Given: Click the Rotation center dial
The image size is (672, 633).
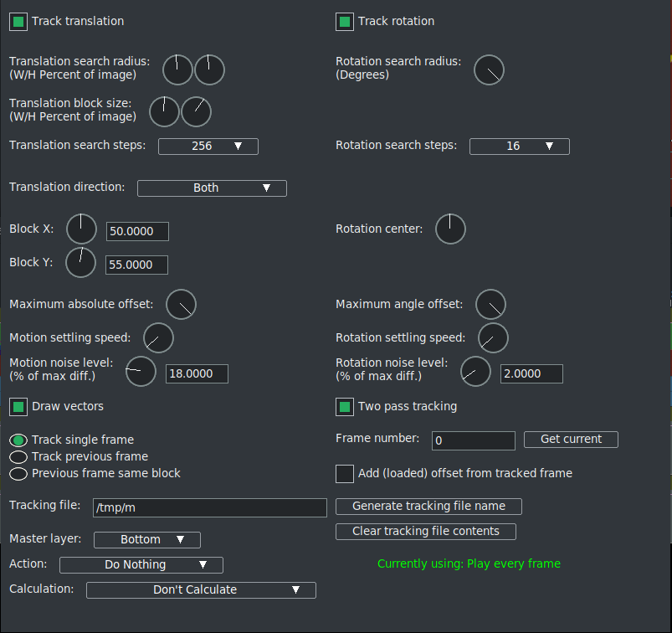Looking at the screenshot, I should click(x=450, y=229).
